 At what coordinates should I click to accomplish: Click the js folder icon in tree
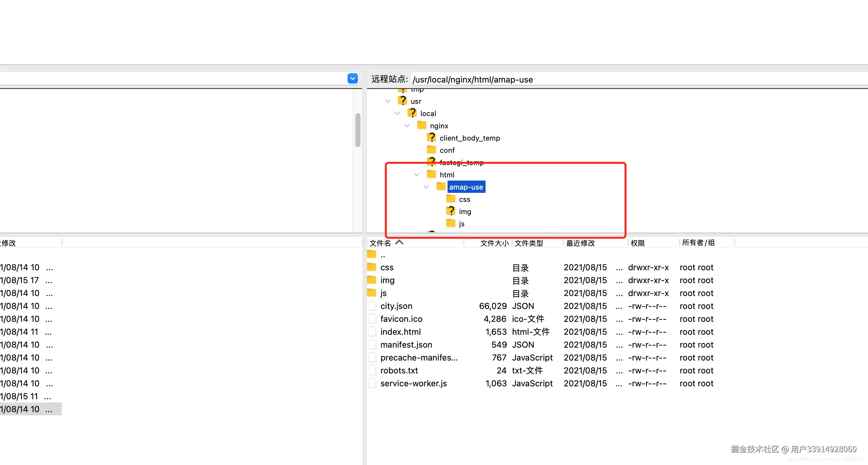click(x=451, y=223)
